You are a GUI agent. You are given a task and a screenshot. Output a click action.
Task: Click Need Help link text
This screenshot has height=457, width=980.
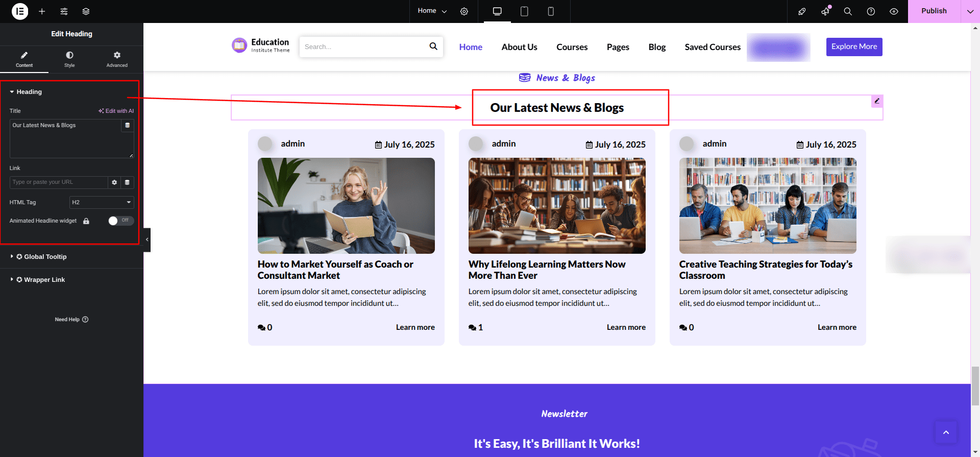click(x=67, y=320)
